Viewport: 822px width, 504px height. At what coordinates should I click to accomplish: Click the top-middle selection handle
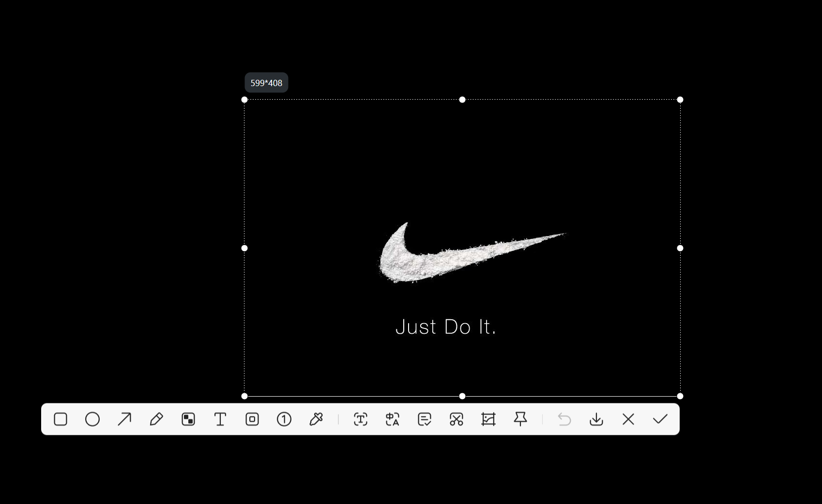pyautogui.click(x=462, y=100)
